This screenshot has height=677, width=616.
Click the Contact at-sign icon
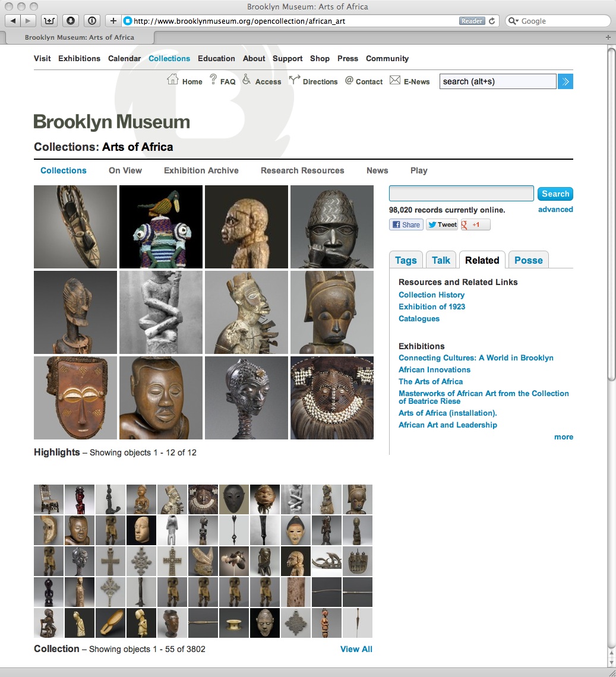[349, 80]
